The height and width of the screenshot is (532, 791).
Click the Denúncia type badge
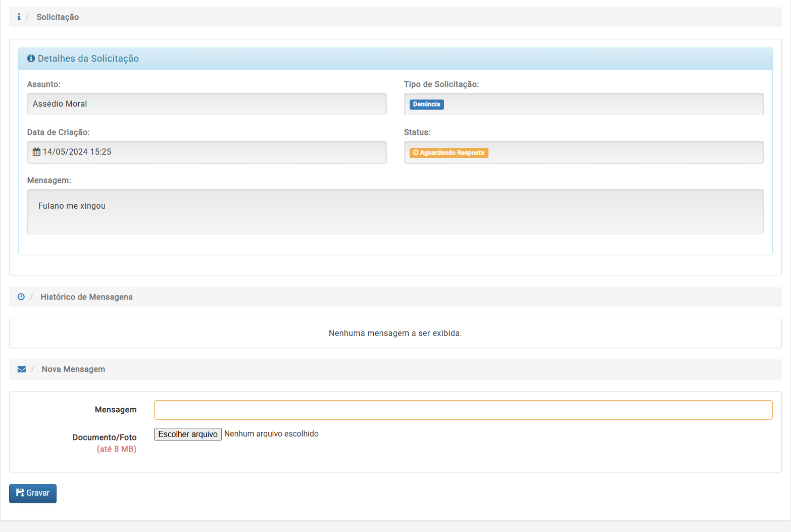coord(426,105)
